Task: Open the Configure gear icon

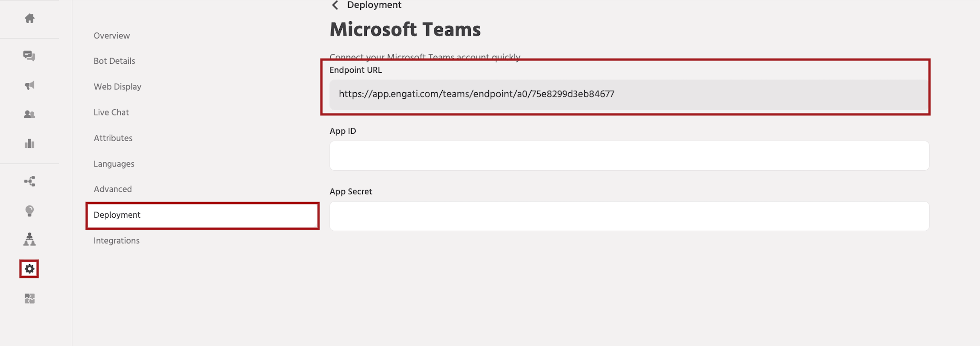Action: tap(29, 269)
